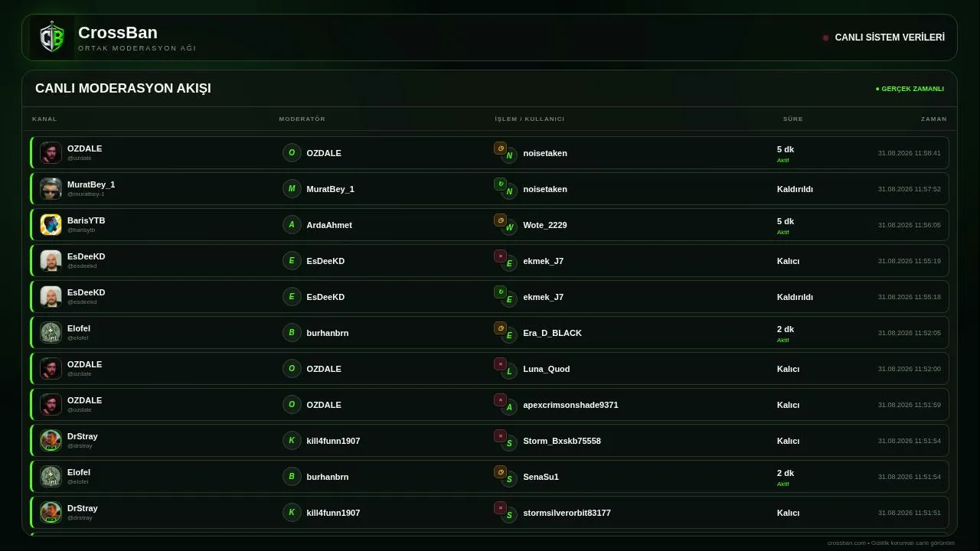The width and height of the screenshot is (980, 551).
Task: Click the KANAL column header
Action: [x=44, y=119]
